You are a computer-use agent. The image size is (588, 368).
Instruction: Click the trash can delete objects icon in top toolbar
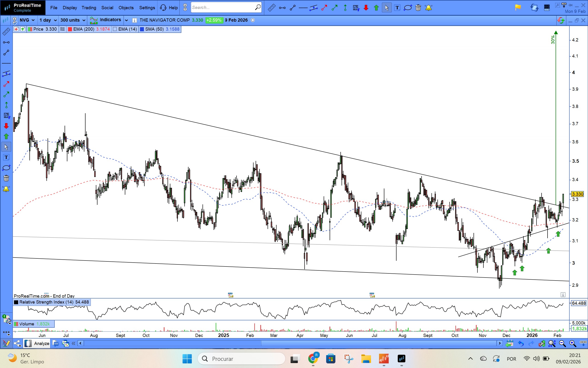pyautogui.click(x=418, y=8)
